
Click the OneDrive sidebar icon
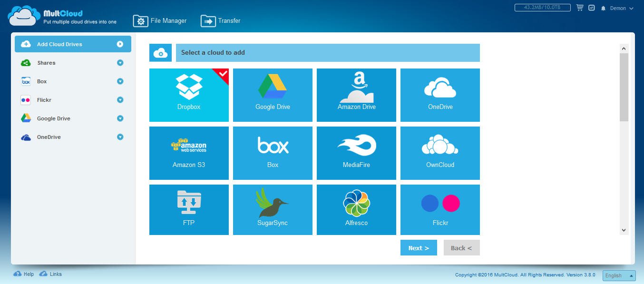(x=26, y=137)
